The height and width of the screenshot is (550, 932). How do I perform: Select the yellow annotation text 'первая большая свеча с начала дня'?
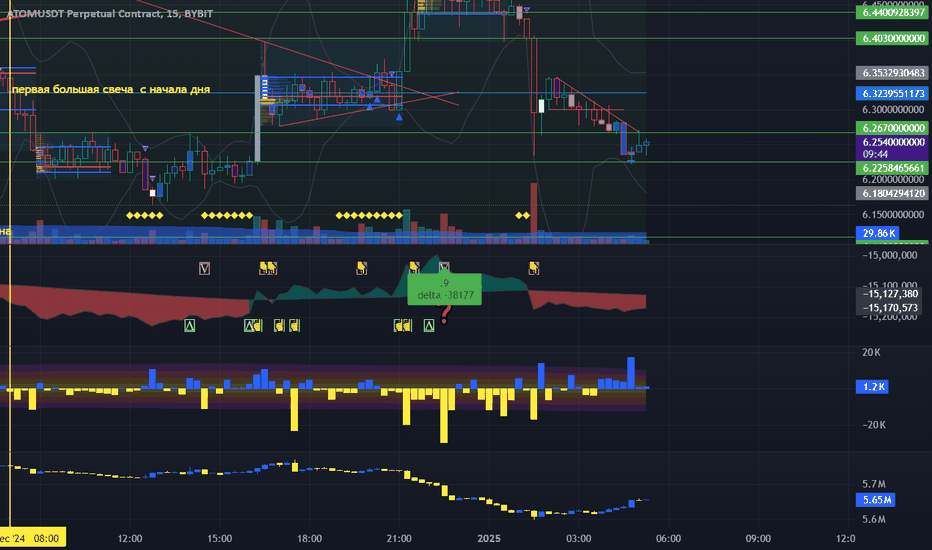[x=111, y=89]
